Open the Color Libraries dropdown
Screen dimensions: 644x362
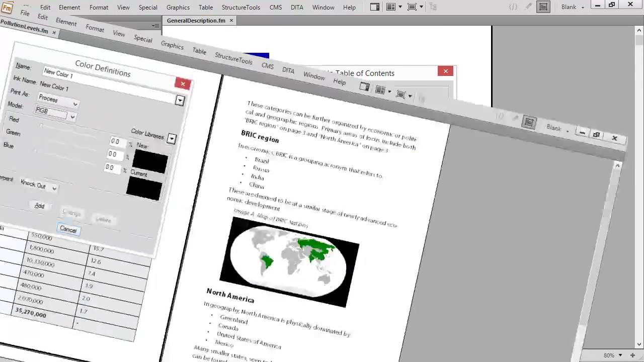(172, 139)
